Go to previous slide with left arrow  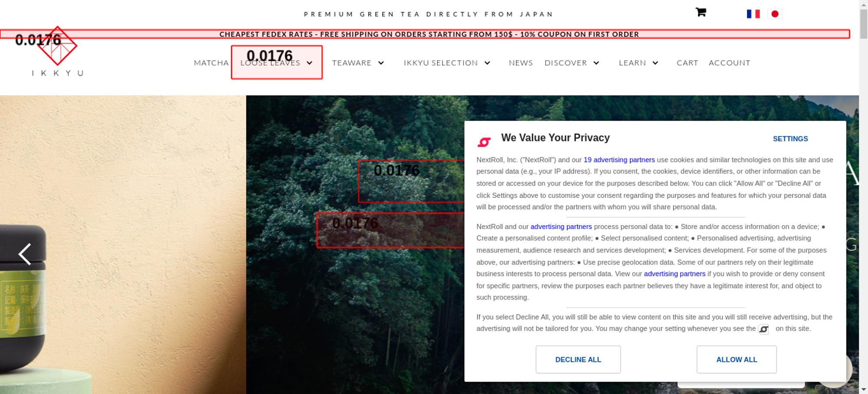(x=25, y=254)
